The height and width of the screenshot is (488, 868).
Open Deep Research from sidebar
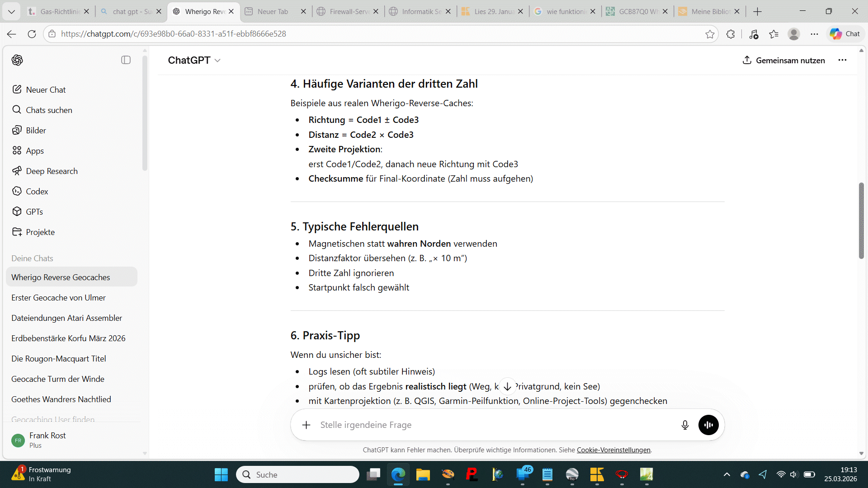(52, 171)
